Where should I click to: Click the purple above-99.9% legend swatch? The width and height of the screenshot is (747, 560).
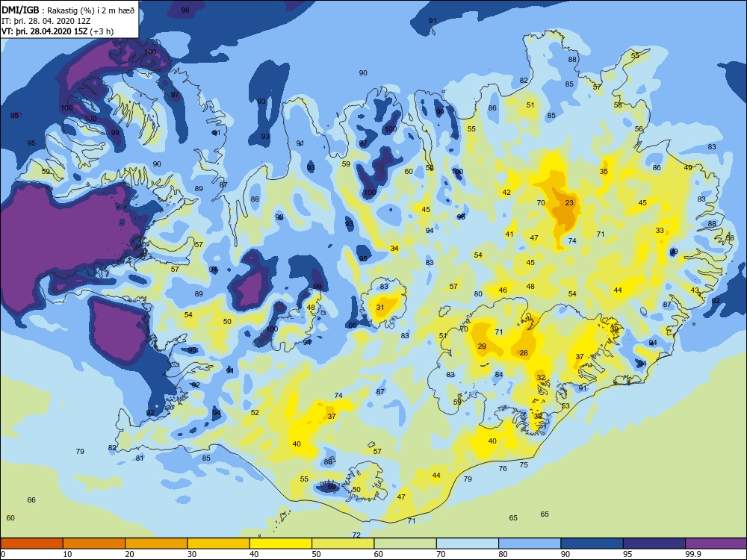click(716, 544)
